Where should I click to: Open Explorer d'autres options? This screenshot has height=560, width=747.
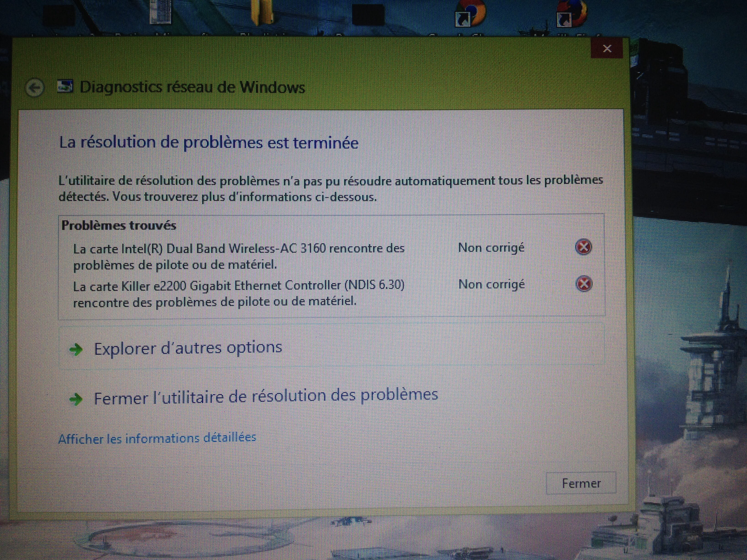(x=188, y=348)
